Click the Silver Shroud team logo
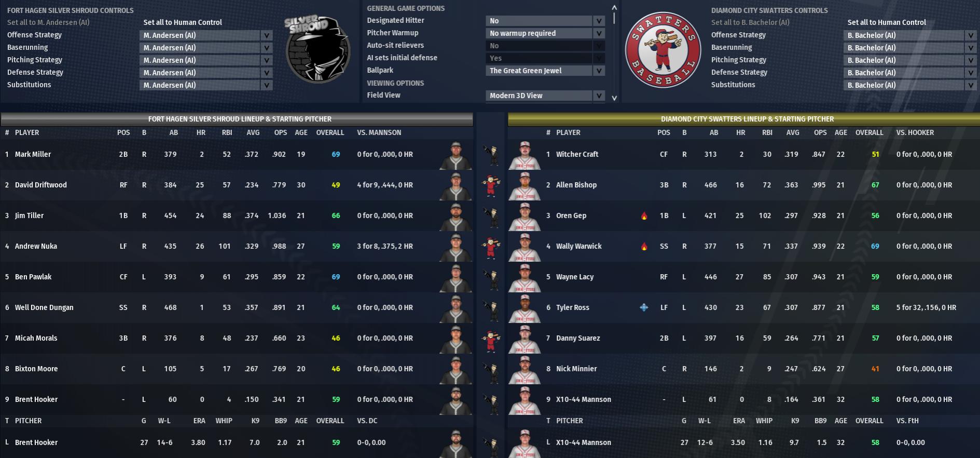This screenshot has height=458, width=980. [x=316, y=48]
